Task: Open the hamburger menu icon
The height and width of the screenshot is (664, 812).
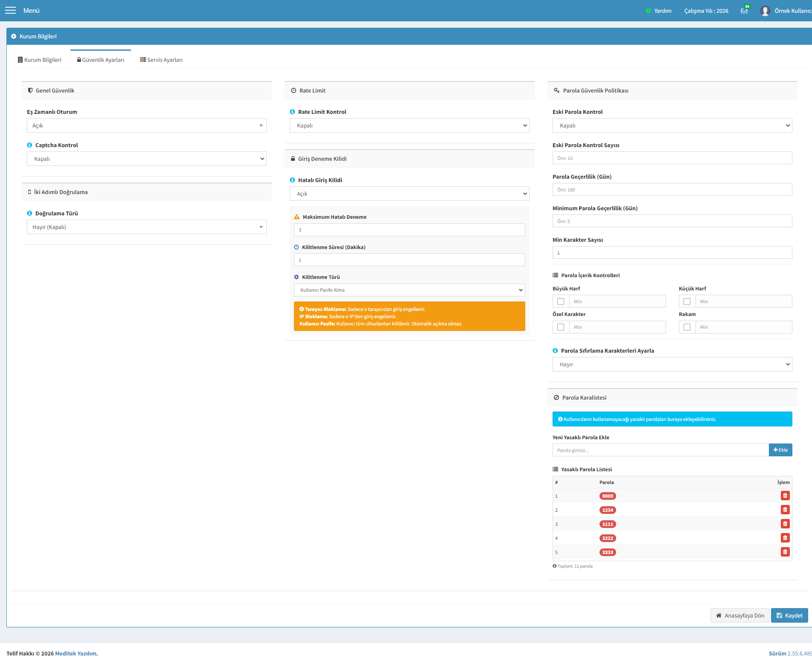Action: point(10,10)
